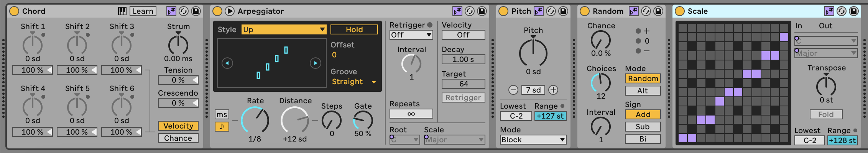868x153 pixels.
Task: Expand the Pitch Mode Block dropdown
Action: tap(533, 140)
